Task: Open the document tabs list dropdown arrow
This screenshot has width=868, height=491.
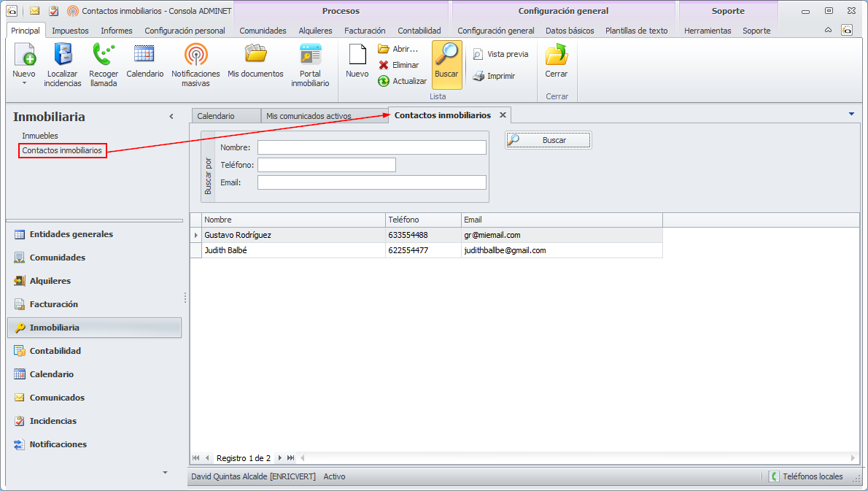Action: (x=851, y=114)
